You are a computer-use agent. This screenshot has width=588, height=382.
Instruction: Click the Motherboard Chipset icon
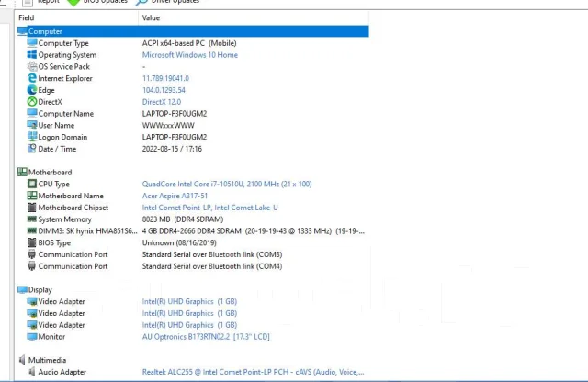point(32,208)
